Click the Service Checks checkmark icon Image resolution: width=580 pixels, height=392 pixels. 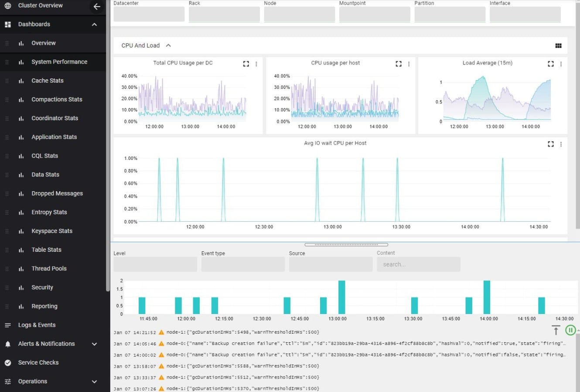point(6,362)
